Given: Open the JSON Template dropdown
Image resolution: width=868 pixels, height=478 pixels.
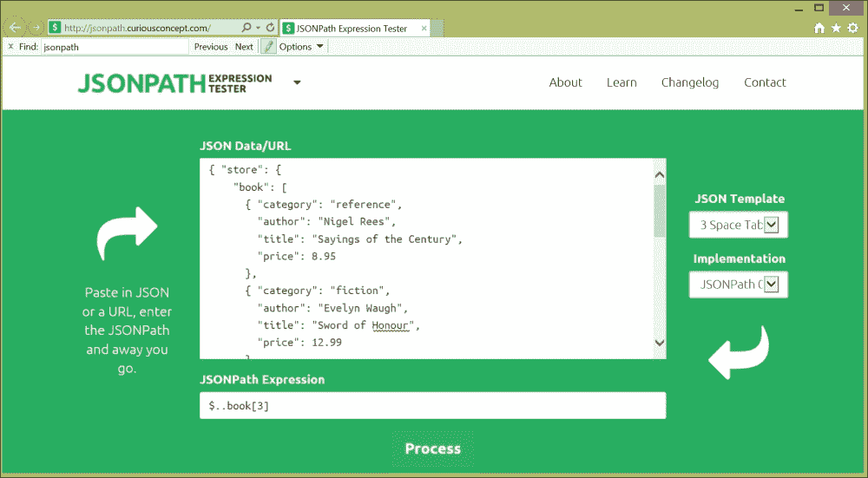Looking at the screenshot, I should [738, 225].
